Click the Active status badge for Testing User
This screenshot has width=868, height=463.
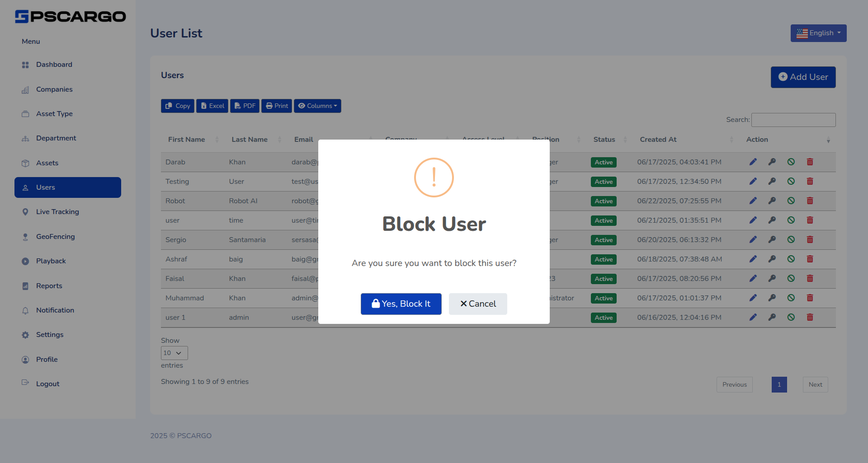pyautogui.click(x=604, y=182)
